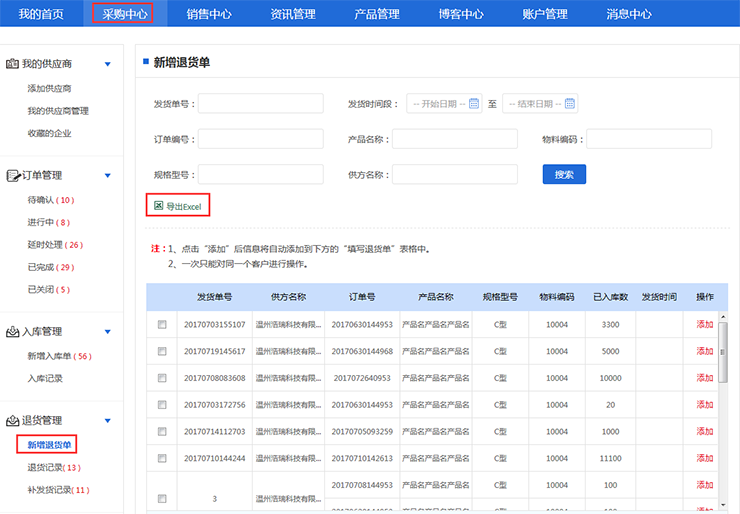Open the 产品管理 tab
Screen dimensions: 740x514
(377, 14)
